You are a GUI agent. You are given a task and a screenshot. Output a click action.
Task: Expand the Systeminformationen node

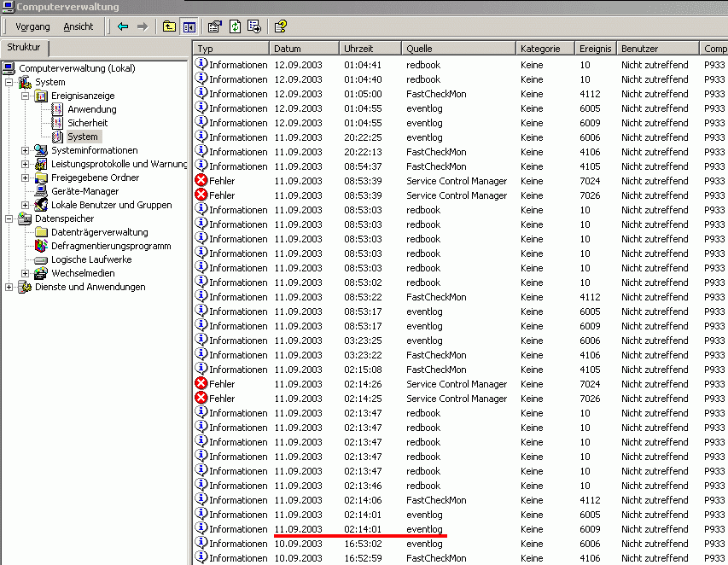26,150
